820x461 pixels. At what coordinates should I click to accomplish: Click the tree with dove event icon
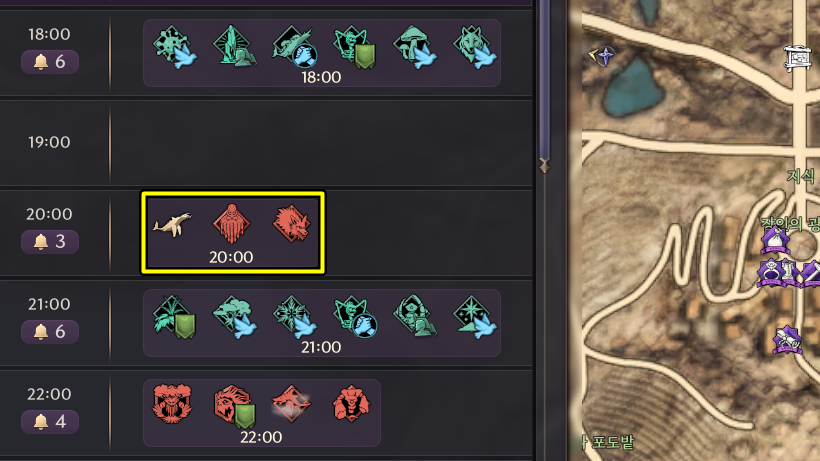[235, 317]
